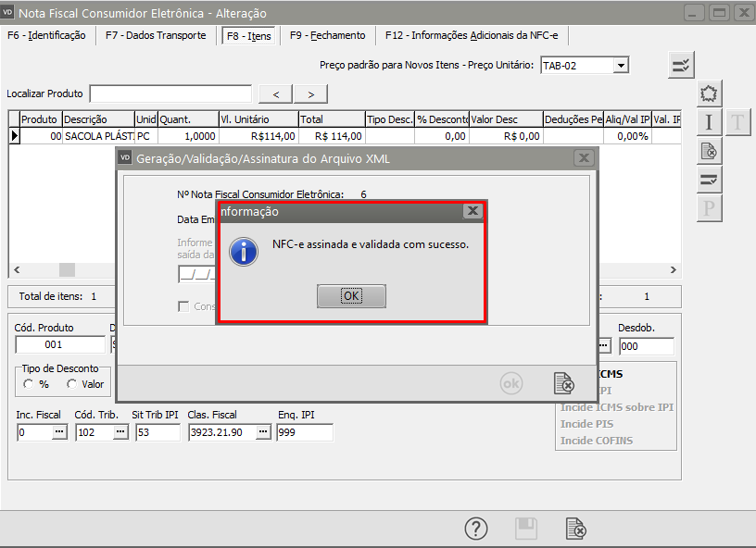This screenshot has height=548, width=756.
Task: Click the checklist icon near price dropdown
Action: pos(681,65)
